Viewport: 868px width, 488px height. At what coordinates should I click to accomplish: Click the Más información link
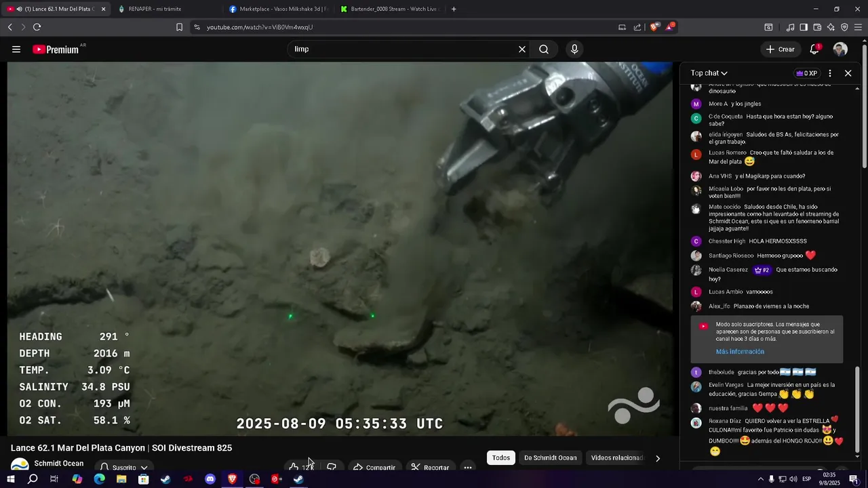coord(740,352)
